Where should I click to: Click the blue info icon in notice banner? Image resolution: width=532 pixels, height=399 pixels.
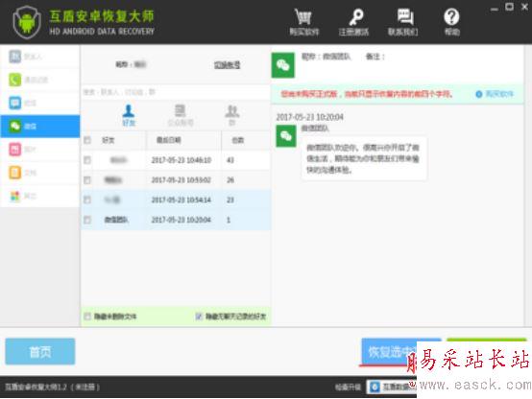[479, 94]
